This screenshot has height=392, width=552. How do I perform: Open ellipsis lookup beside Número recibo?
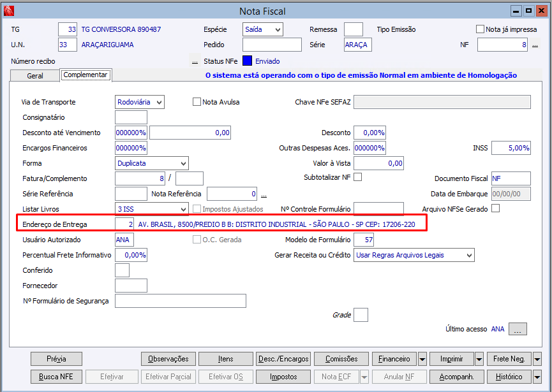(x=195, y=61)
